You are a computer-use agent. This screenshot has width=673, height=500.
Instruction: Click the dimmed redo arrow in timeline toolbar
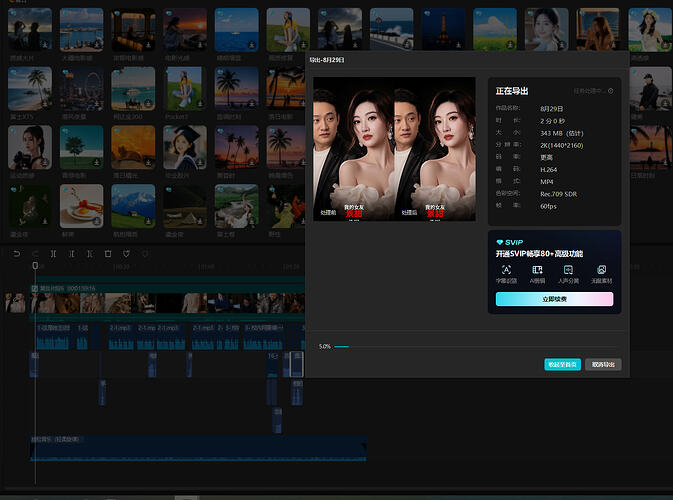point(35,254)
